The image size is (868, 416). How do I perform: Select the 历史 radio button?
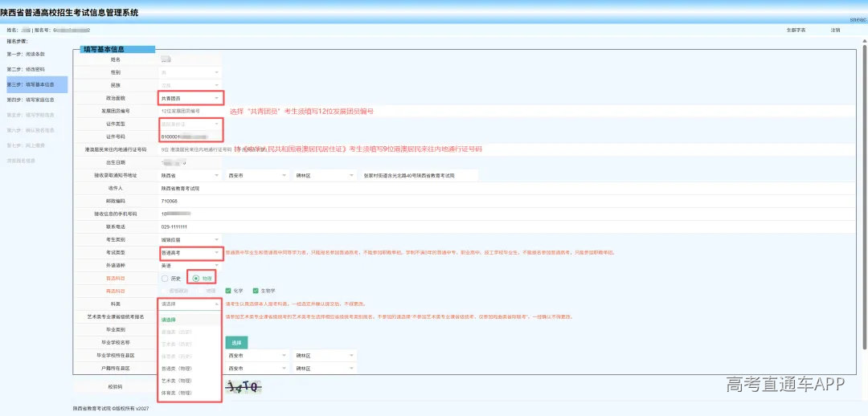point(165,278)
